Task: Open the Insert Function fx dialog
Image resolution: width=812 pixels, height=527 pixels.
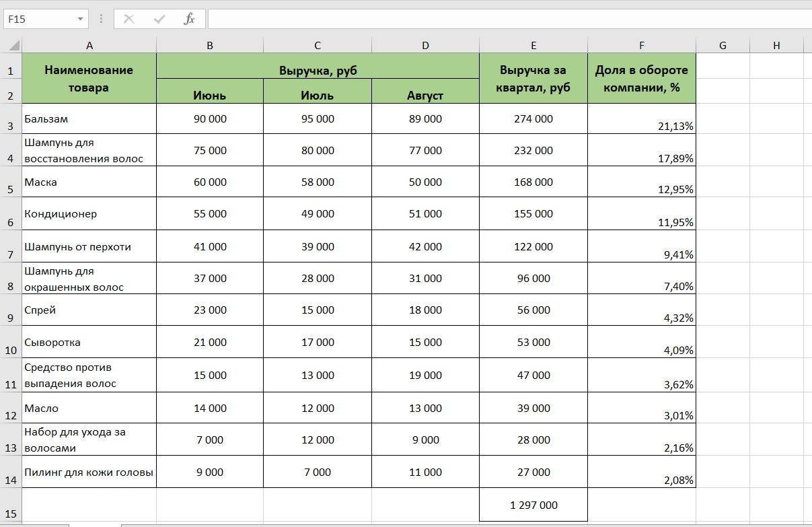Action: (190, 20)
